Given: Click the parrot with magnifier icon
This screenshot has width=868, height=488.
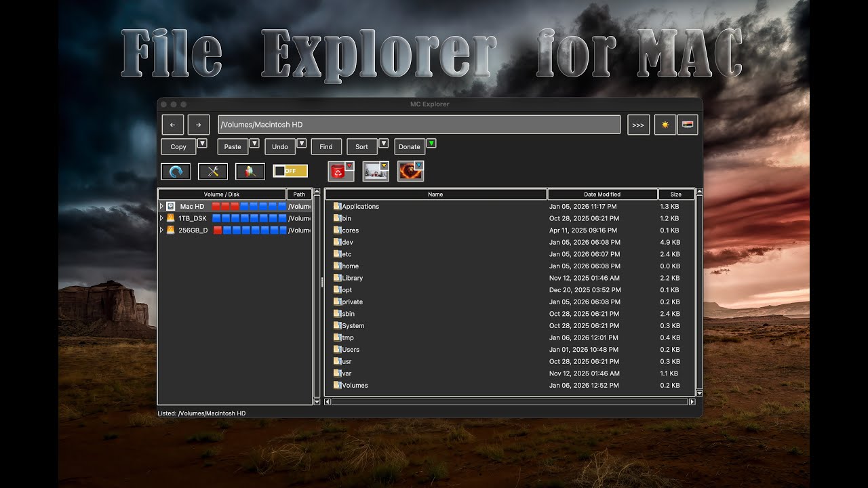Looking at the screenshot, I should click(x=250, y=171).
